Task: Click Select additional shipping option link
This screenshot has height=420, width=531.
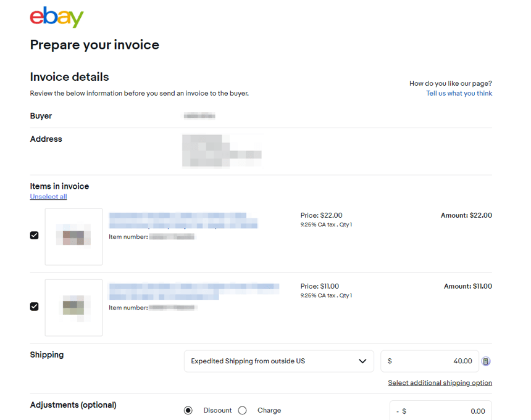Action: 440,383
